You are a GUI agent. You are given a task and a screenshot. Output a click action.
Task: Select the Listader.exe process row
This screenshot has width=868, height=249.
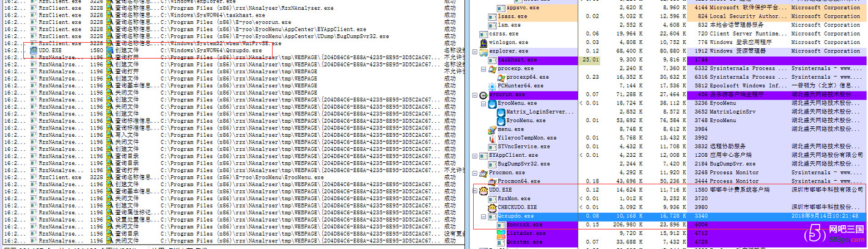669,233
